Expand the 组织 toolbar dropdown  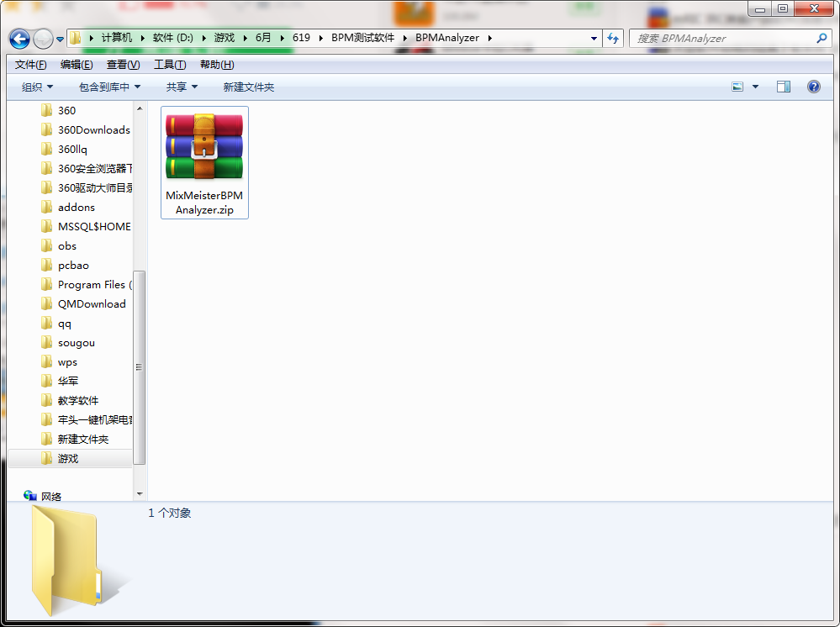[x=37, y=87]
